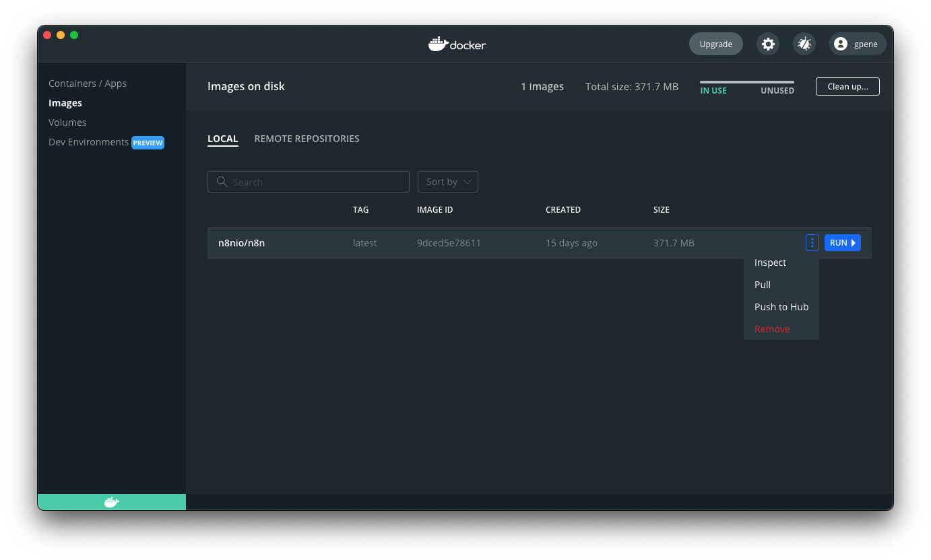Switch to the REMOTE REPOSITORIES tab

click(x=307, y=139)
